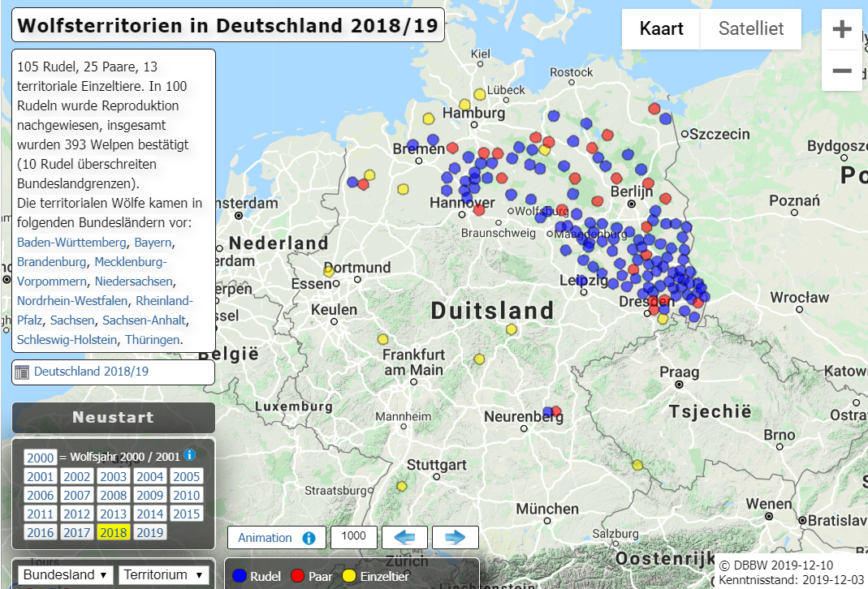868x589 pixels.
Task: Click the info icon beside Wolfsjahr 2000/2001
Action: 189,457
